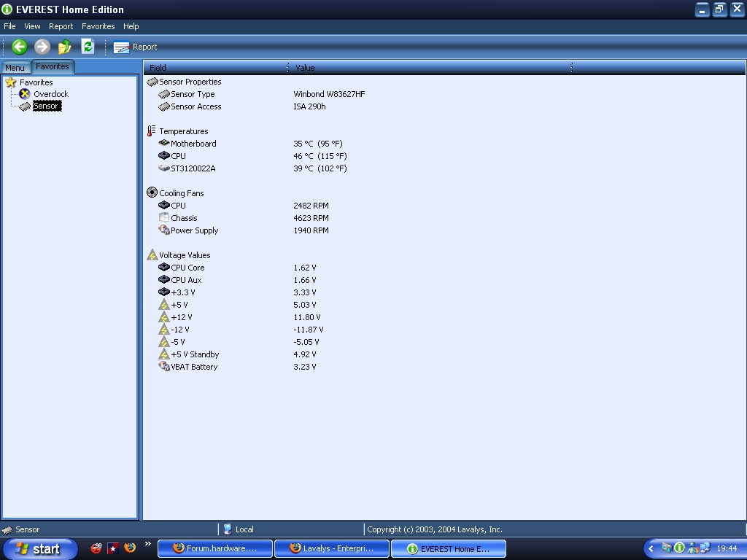This screenshot has height=560, width=747.
Task: Click the Motherboard temperature icon
Action: tap(164, 143)
